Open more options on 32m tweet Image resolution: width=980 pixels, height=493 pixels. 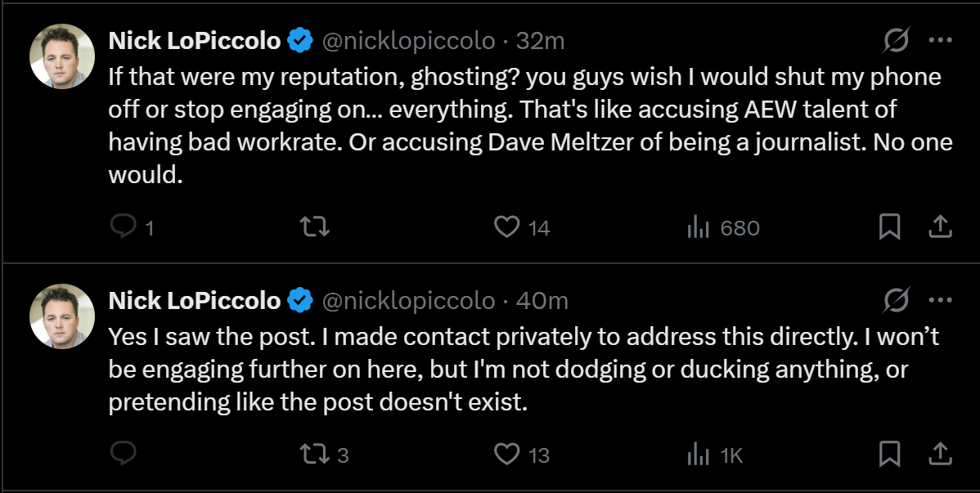pyautogui.click(x=940, y=41)
